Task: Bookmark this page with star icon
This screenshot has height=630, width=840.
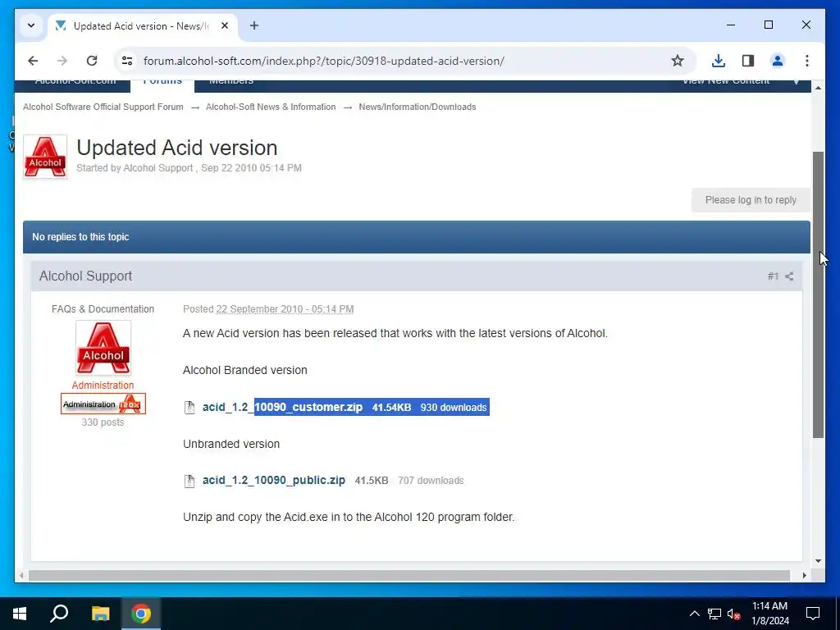Action: (x=678, y=61)
